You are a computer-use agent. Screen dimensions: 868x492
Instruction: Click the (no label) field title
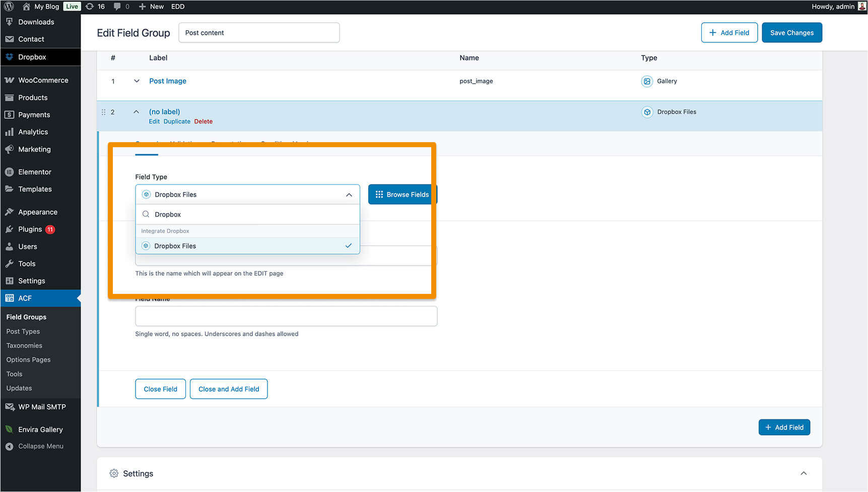(x=164, y=112)
